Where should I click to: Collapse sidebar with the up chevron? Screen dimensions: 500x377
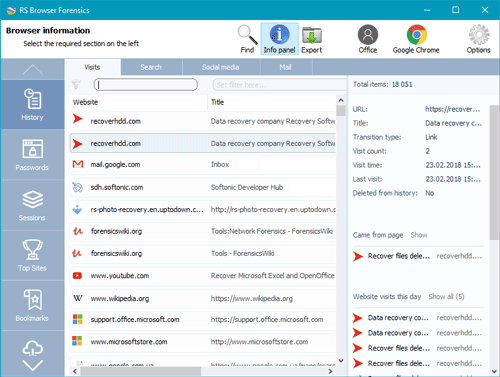click(33, 69)
